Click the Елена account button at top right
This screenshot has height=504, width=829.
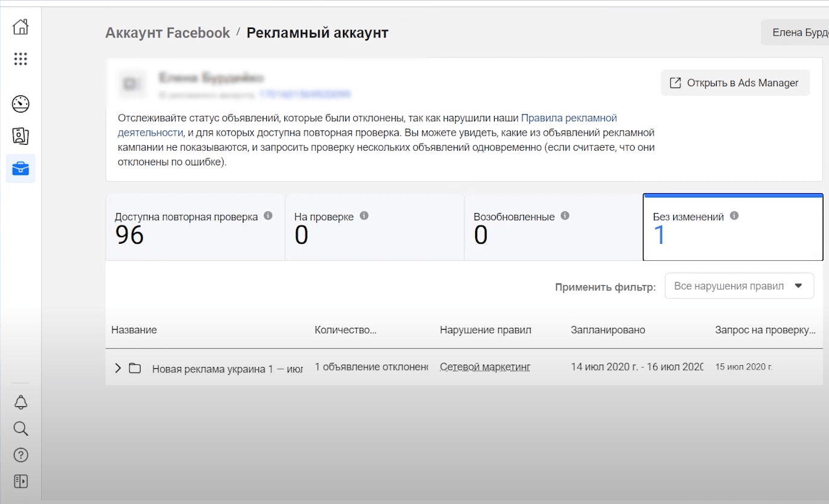pos(796,33)
